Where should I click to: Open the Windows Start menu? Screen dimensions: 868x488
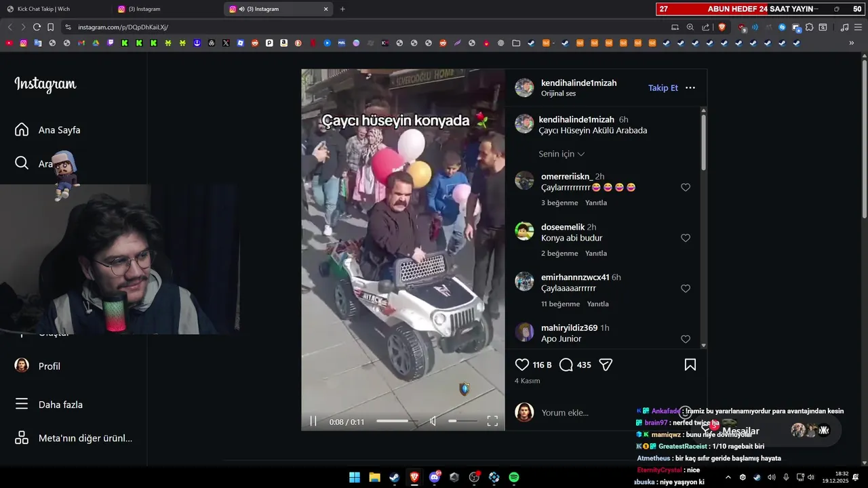pyautogui.click(x=355, y=477)
